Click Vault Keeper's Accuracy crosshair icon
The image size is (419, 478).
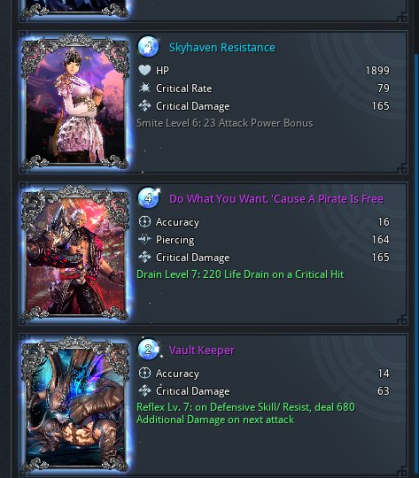[x=145, y=373]
